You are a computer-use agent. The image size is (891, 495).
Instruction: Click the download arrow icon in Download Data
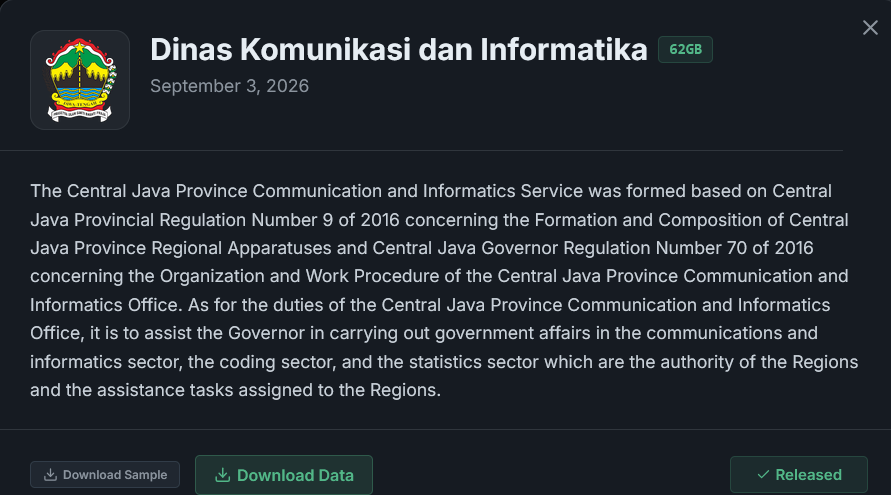(223, 475)
